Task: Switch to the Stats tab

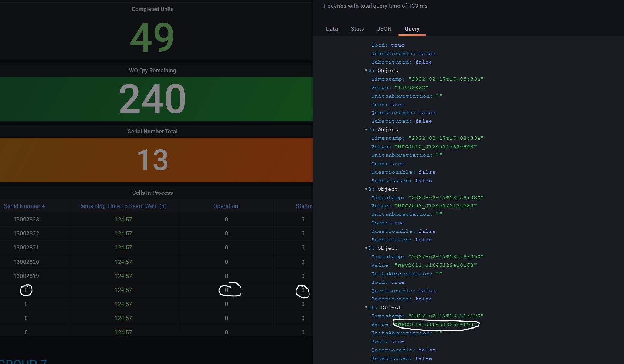Action: [357, 29]
